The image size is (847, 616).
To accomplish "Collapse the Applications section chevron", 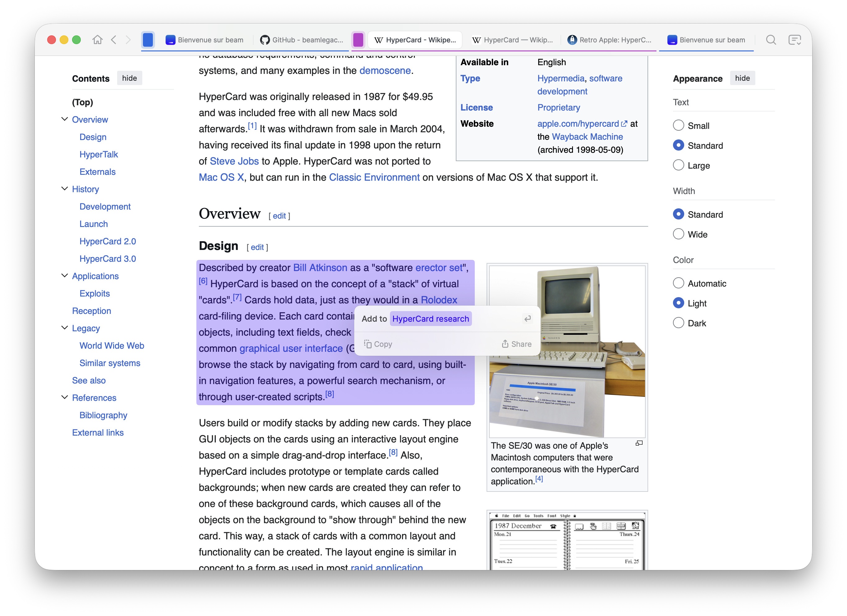I will pos(64,276).
